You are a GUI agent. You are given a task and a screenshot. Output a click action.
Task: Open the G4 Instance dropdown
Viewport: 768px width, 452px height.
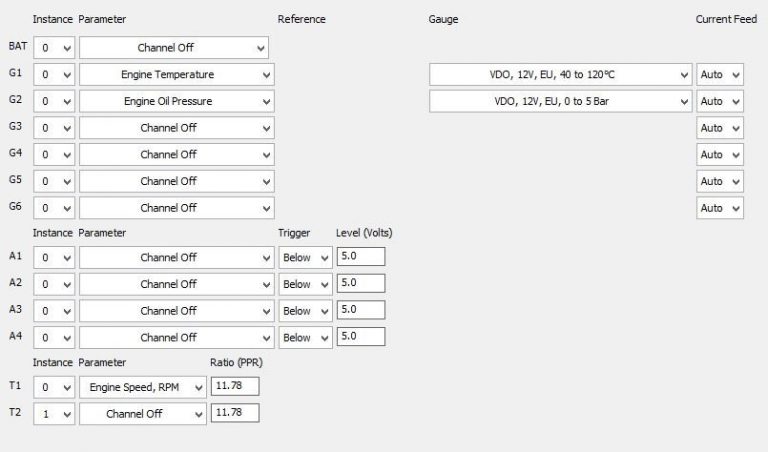[x=54, y=155]
